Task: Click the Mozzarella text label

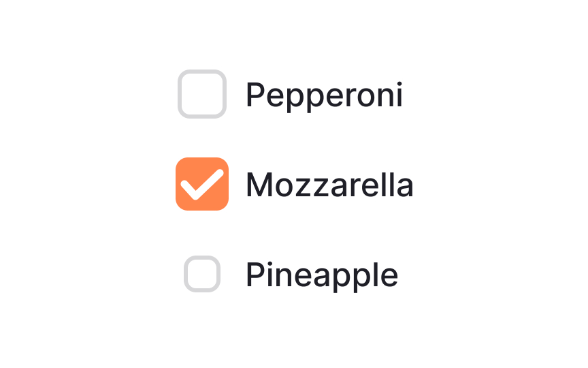Action: click(x=329, y=185)
